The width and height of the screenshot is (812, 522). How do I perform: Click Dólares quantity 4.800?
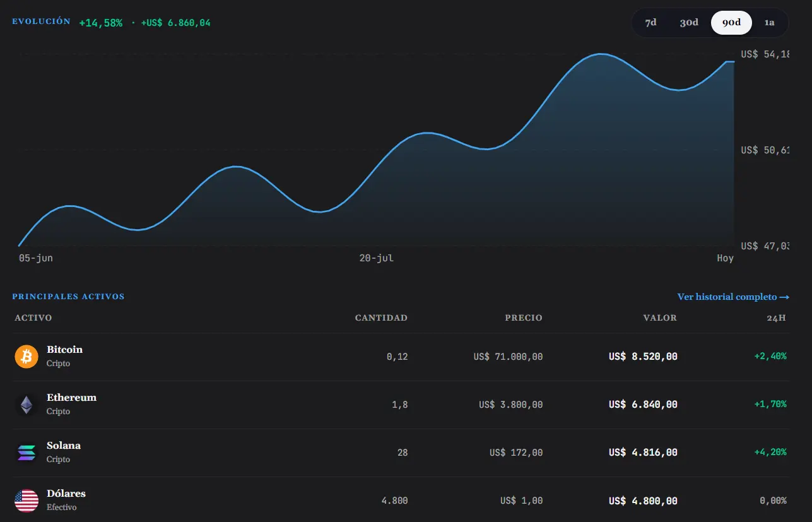pos(395,501)
